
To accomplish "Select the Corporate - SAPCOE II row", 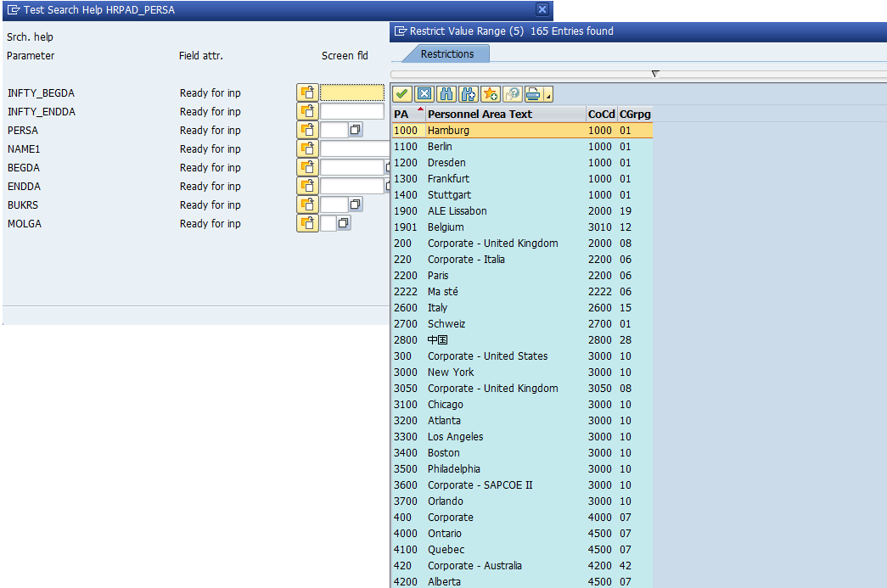I will click(x=522, y=484).
